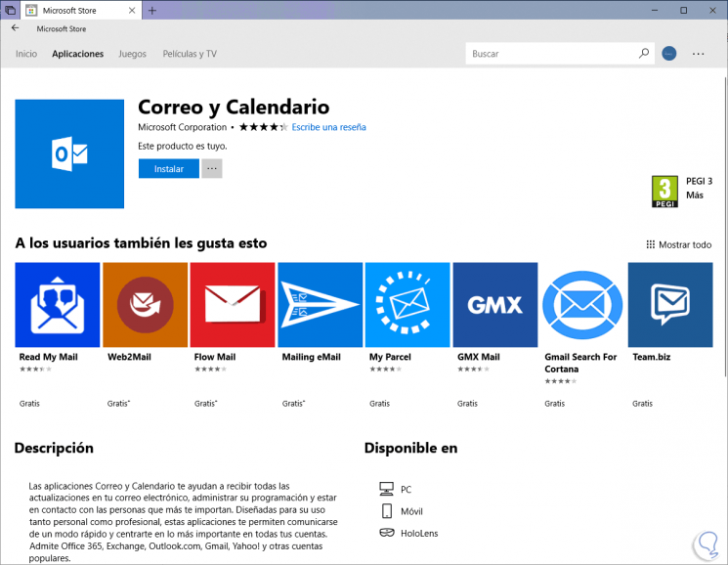Open the Flow Mail app tile
728x565 pixels.
(x=233, y=305)
